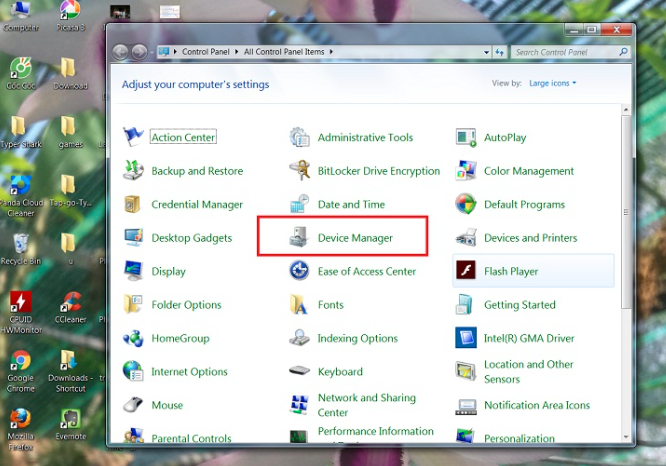Open the Parental Controls link
Viewport: 666px width, 466px height.
point(191,438)
